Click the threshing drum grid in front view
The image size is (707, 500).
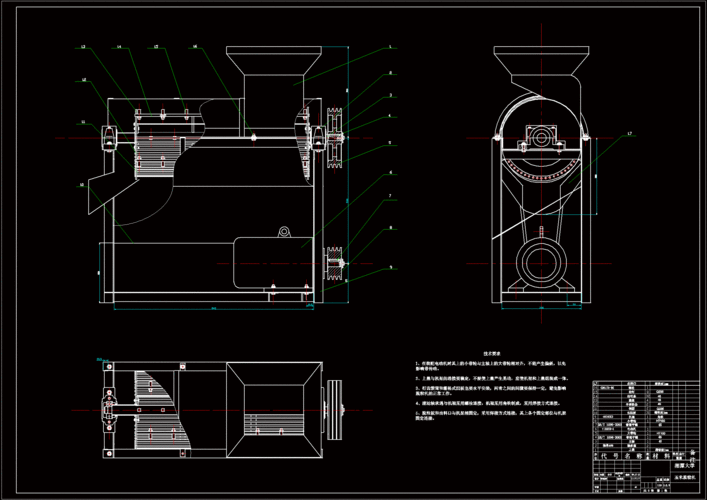point(152,158)
